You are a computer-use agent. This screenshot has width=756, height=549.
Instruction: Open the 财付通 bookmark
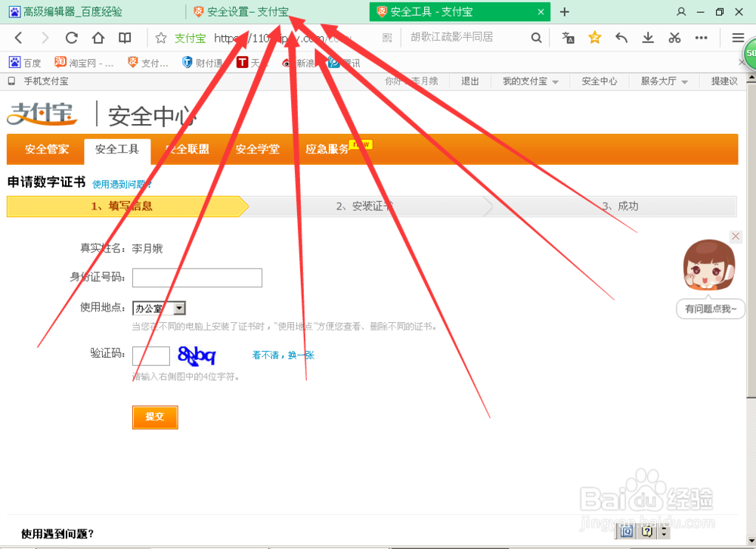(x=202, y=63)
